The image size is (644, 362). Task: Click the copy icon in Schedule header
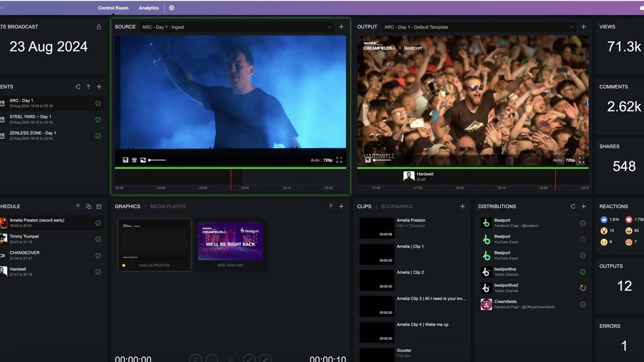click(x=88, y=207)
